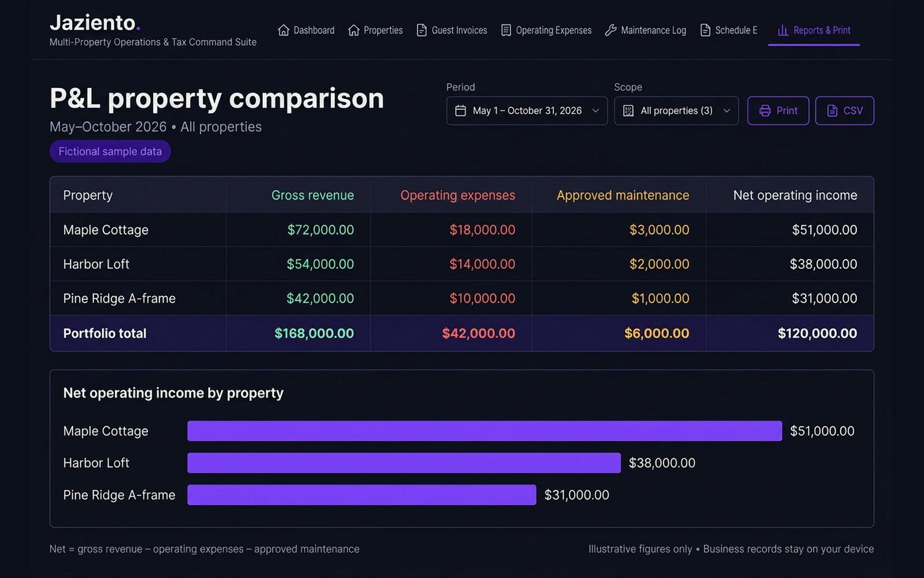
Task: Click the Net formula footnote
Action: [x=204, y=549]
